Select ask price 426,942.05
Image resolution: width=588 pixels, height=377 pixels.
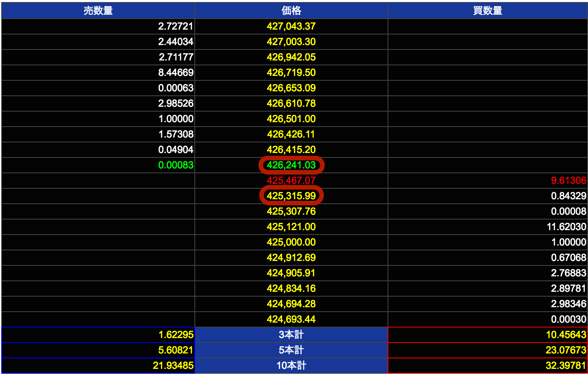coord(291,57)
